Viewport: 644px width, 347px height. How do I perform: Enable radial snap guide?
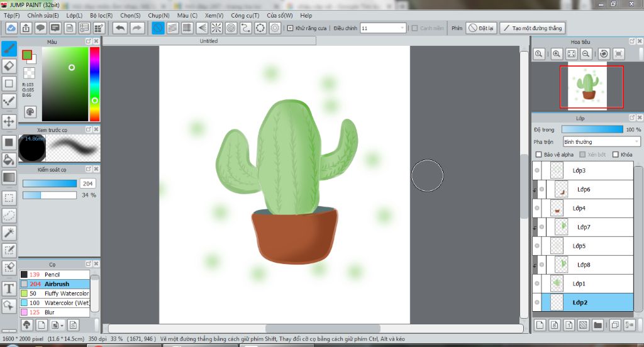(x=216, y=28)
